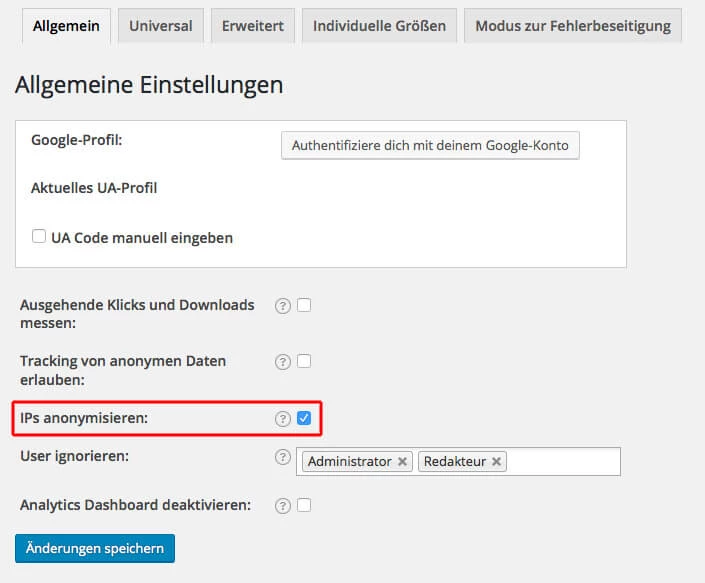Remove the Redakteur tag

click(x=496, y=462)
